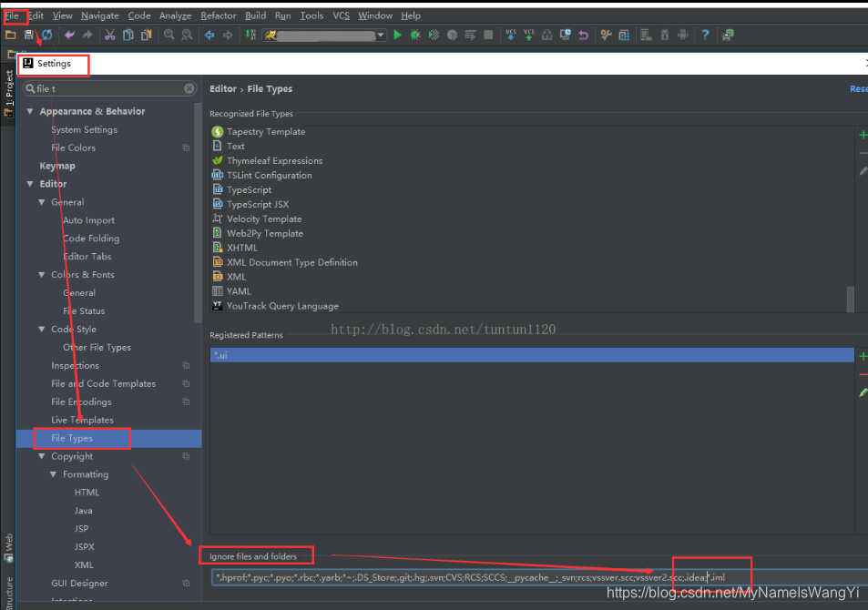Click the blue Back navigation arrow
868x610 pixels.
pos(209,35)
